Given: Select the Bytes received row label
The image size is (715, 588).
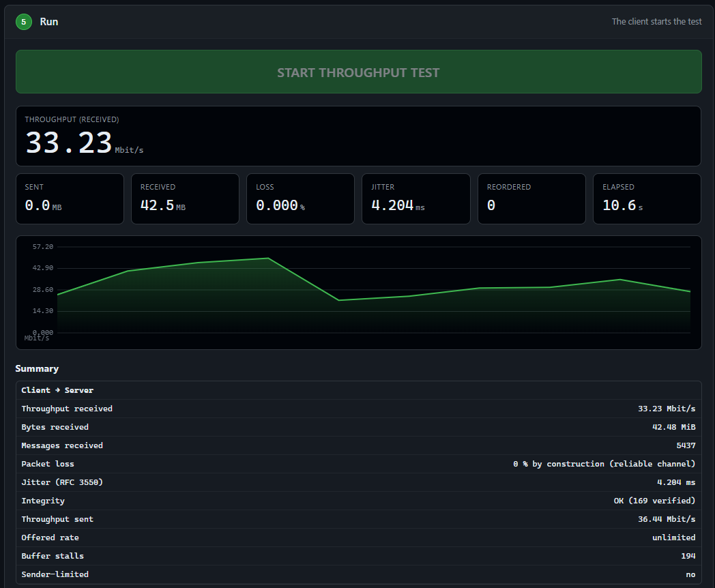Looking at the screenshot, I should tap(55, 427).
